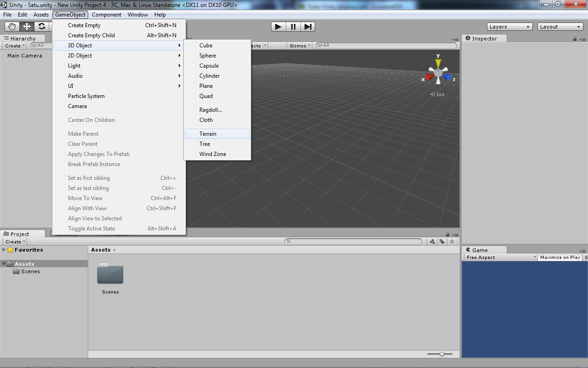Expand the UI submenu
Image resolution: width=588 pixels, height=368 pixels.
[x=119, y=86]
